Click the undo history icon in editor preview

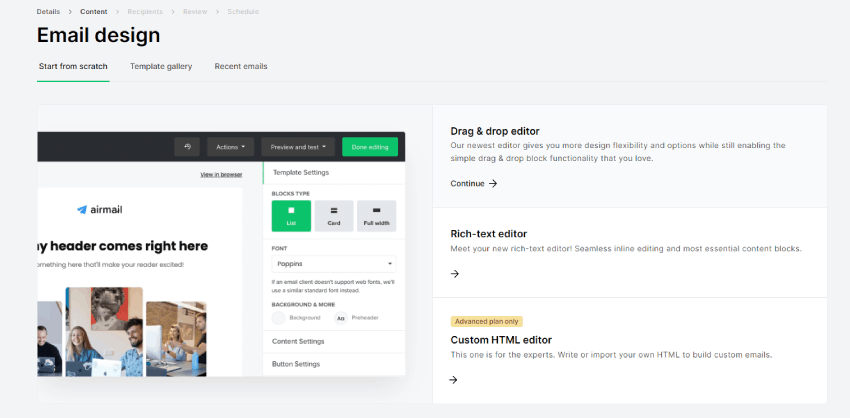coord(187,147)
